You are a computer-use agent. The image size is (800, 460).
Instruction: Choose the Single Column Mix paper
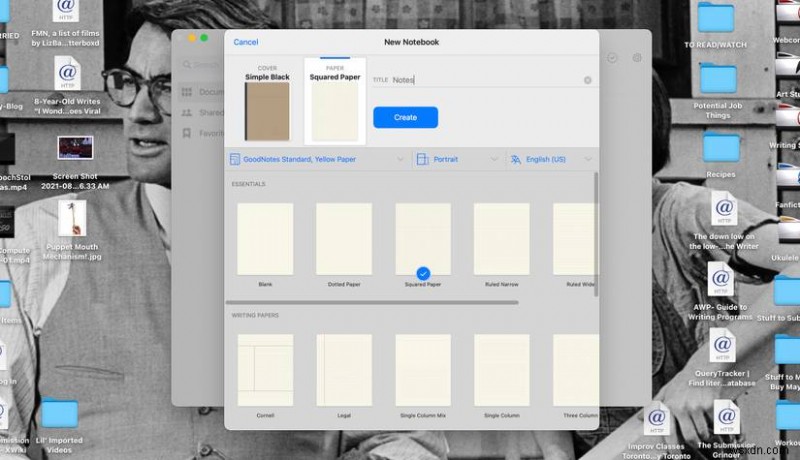coord(423,370)
